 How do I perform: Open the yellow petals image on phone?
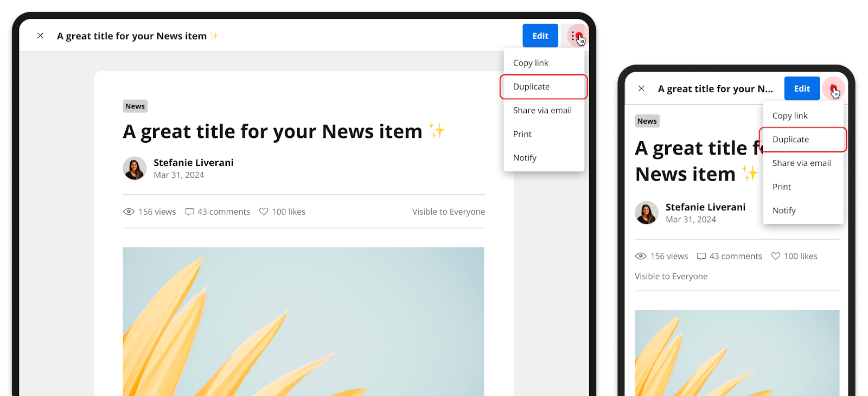tap(737, 353)
